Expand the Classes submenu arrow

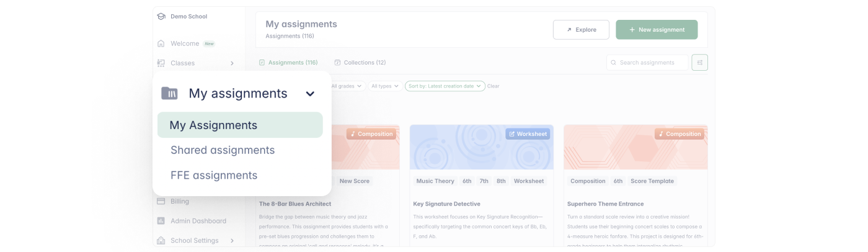pyautogui.click(x=232, y=63)
